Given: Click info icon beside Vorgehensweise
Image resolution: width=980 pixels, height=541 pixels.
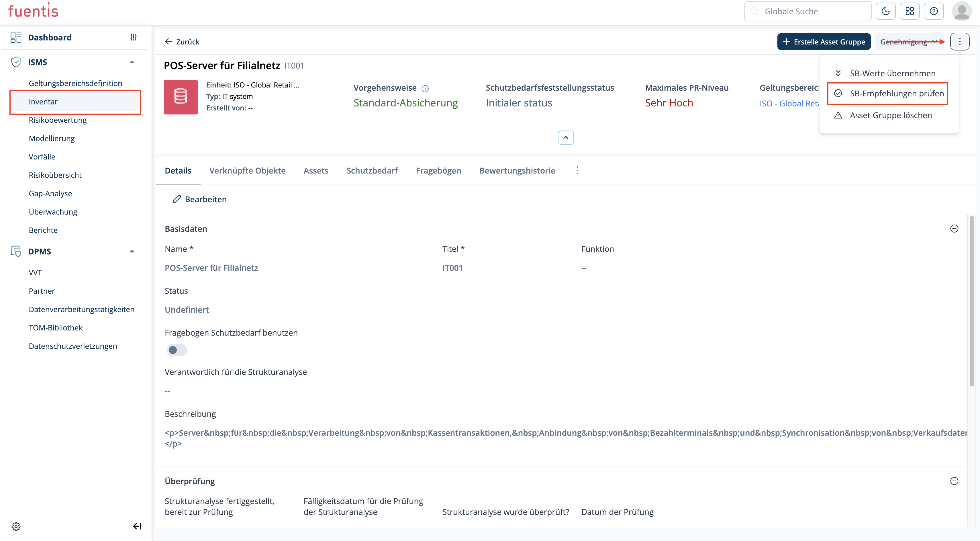Looking at the screenshot, I should click(425, 89).
